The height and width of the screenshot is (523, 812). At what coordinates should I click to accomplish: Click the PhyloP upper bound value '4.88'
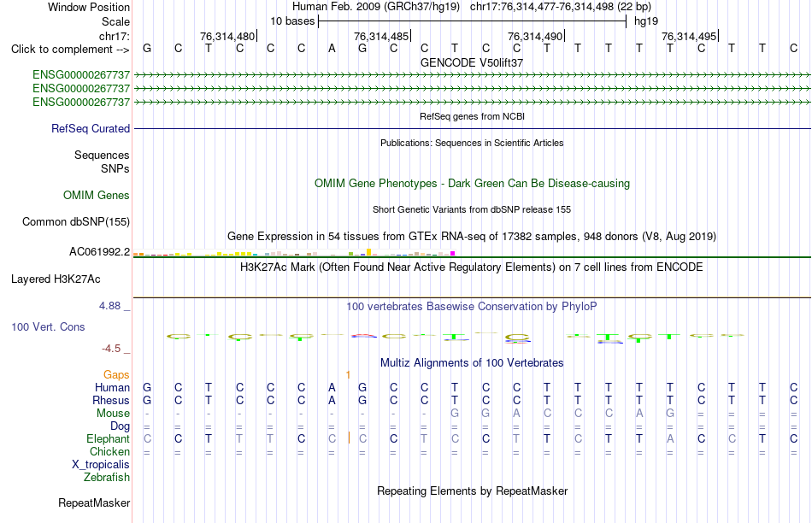point(109,306)
